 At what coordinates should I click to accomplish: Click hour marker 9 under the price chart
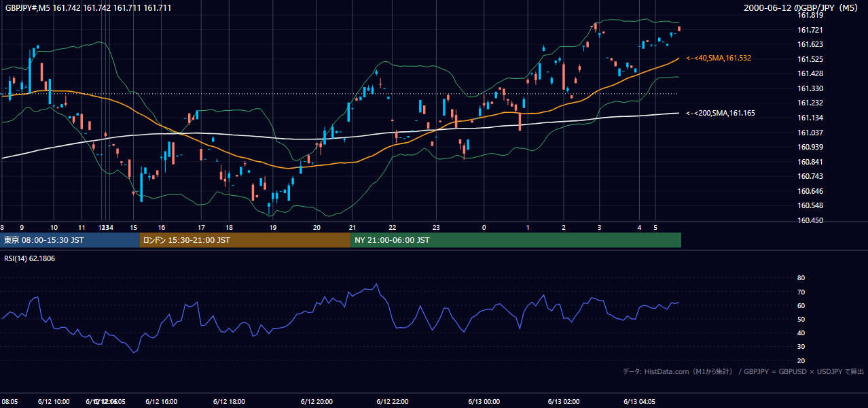point(22,228)
